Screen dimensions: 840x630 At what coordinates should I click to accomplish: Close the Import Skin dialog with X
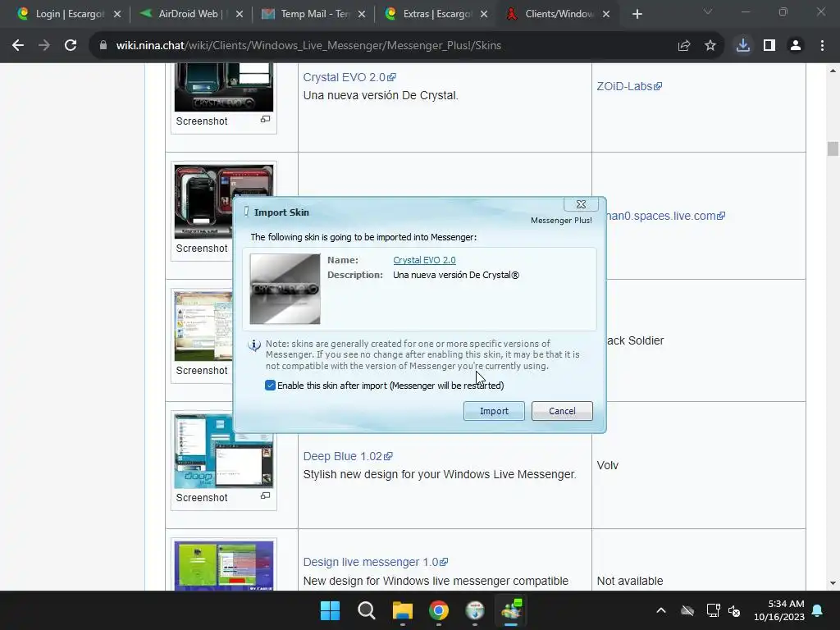coord(581,204)
